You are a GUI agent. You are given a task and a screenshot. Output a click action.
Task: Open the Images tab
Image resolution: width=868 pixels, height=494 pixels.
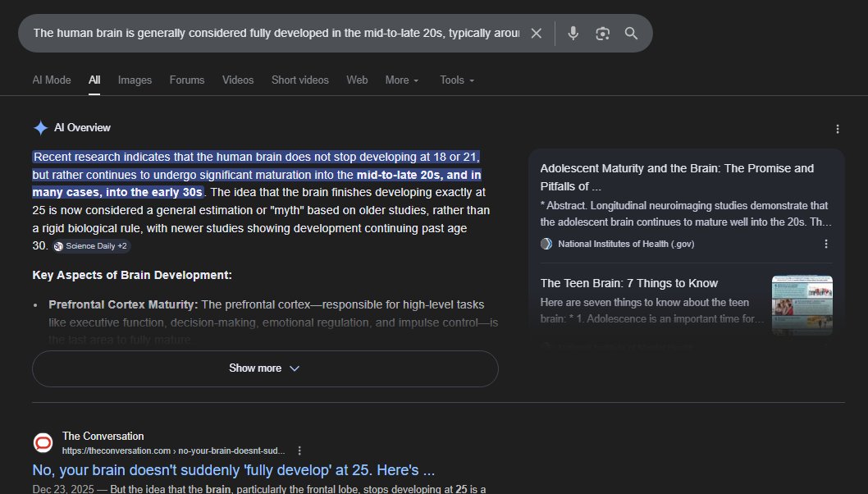click(135, 80)
